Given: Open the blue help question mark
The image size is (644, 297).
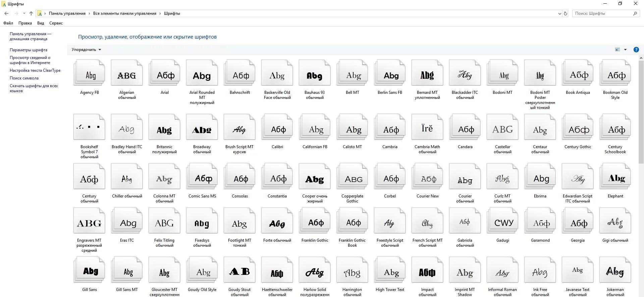Looking at the screenshot, I should point(636,50).
